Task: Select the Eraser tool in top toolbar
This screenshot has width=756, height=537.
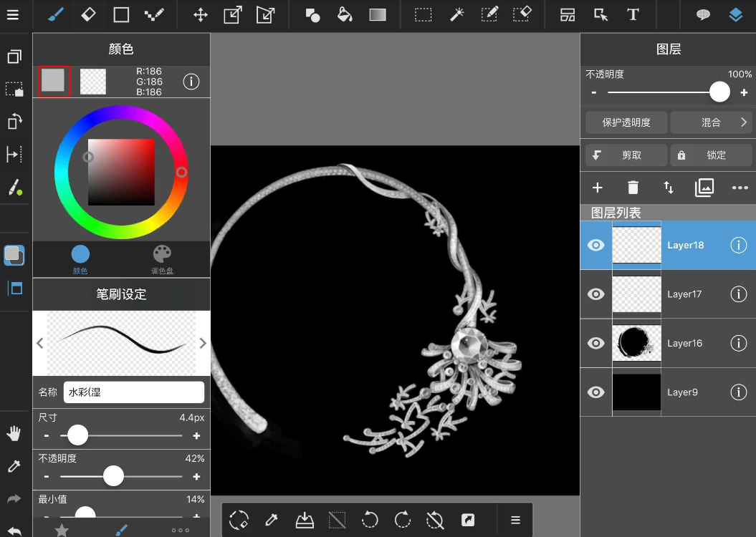Action: pyautogui.click(x=88, y=15)
